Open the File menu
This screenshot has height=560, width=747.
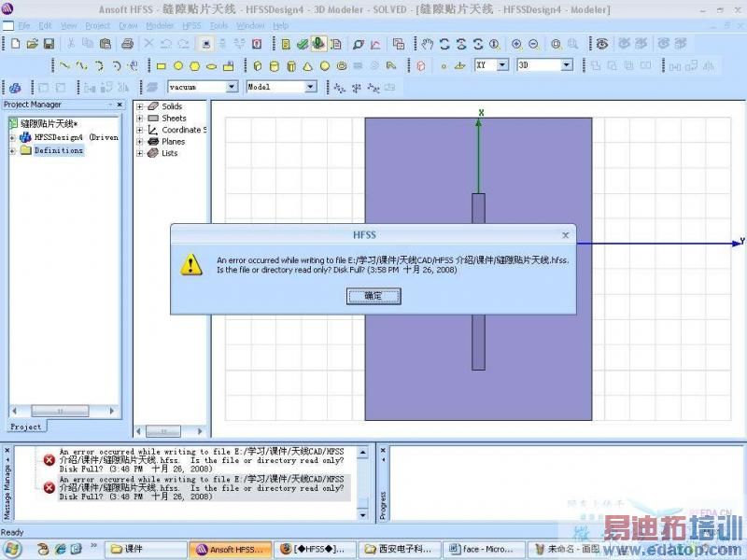24,26
